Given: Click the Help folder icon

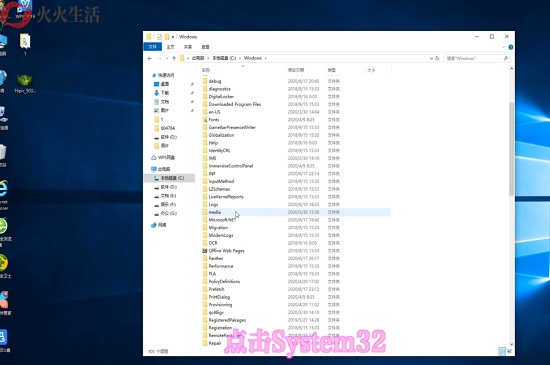Looking at the screenshot, I should (205, 143).
